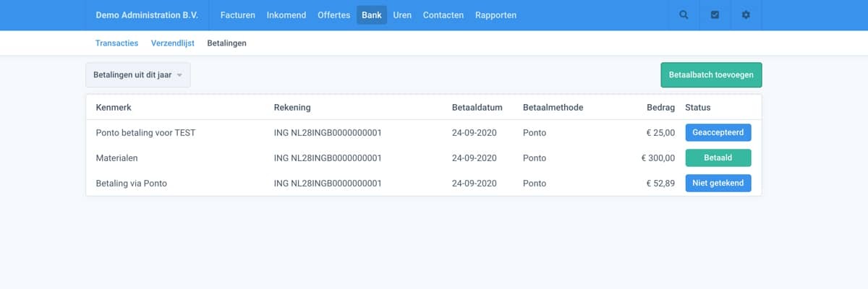868x289 pixels.
Task: Click the Betaalmethode column header
Action: click(553, 108)
